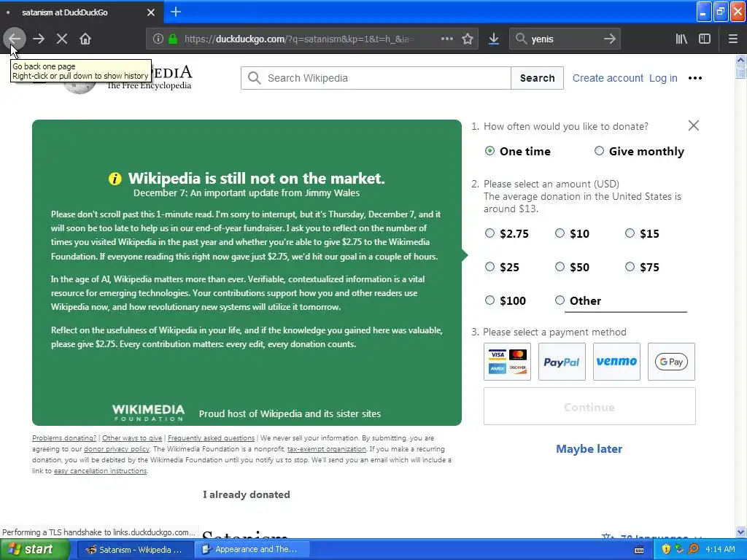The width and height of the screenshot is (747, 560).
Task: Click the green secure padlock icon
Action: 173,39
